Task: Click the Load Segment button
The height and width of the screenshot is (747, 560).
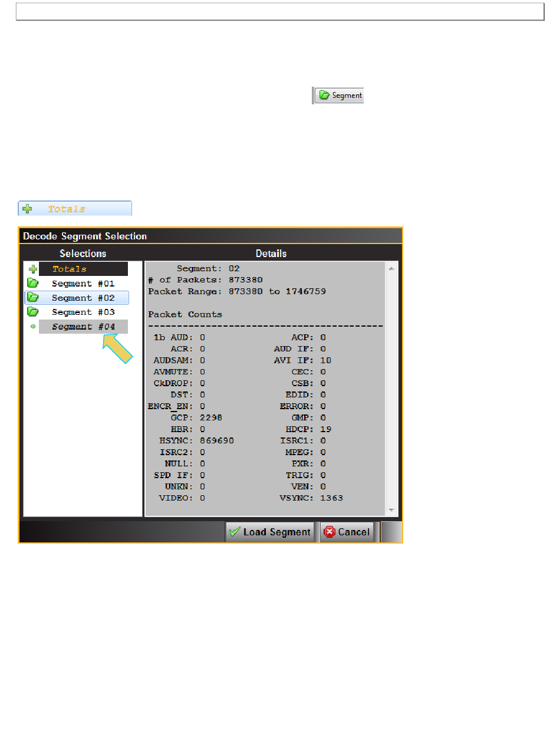Action: pyautogui.click(x=270, y=532)
